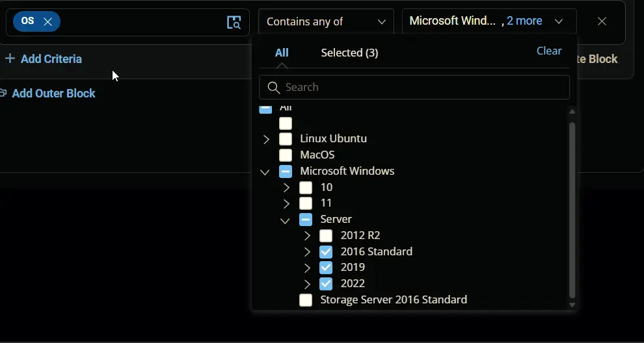Check the 2012 R2 checkbox
Screen dimensions: 644x343
tap(326, 236)
